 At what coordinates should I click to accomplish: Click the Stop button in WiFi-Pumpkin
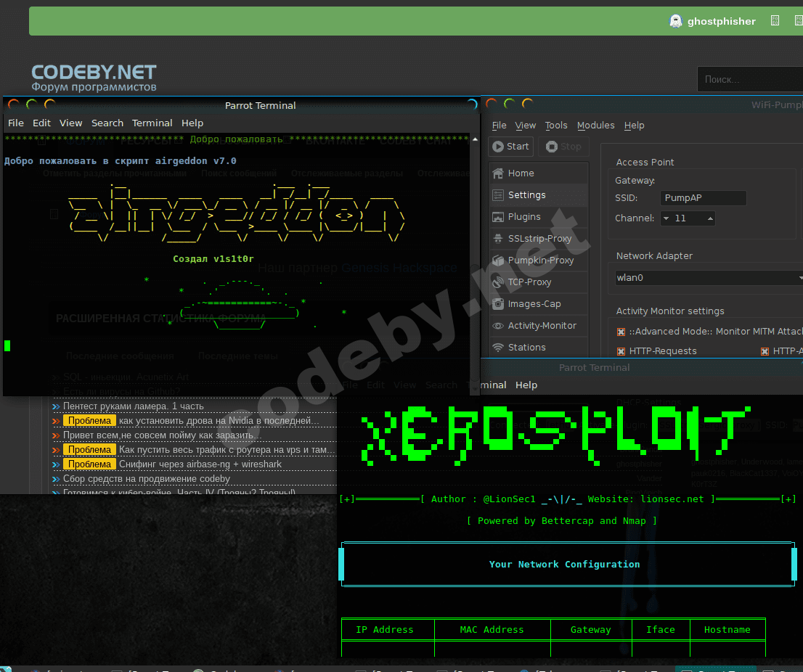click(x=563, y=147)
